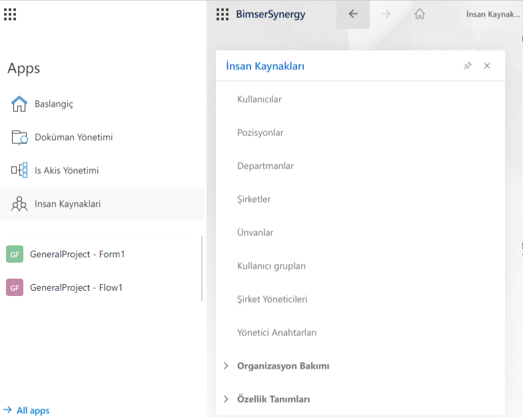Click the app launcher grid icon at top-left
The height and width of the screenshot is (420, 523).
point(10,14)
